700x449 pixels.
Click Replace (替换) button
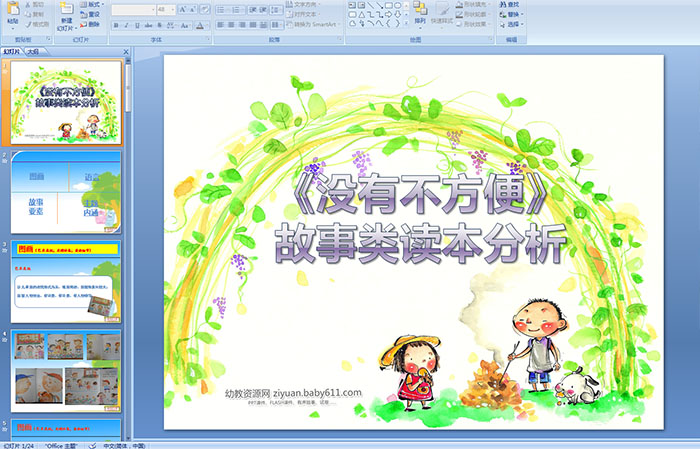tap(511, 14)
